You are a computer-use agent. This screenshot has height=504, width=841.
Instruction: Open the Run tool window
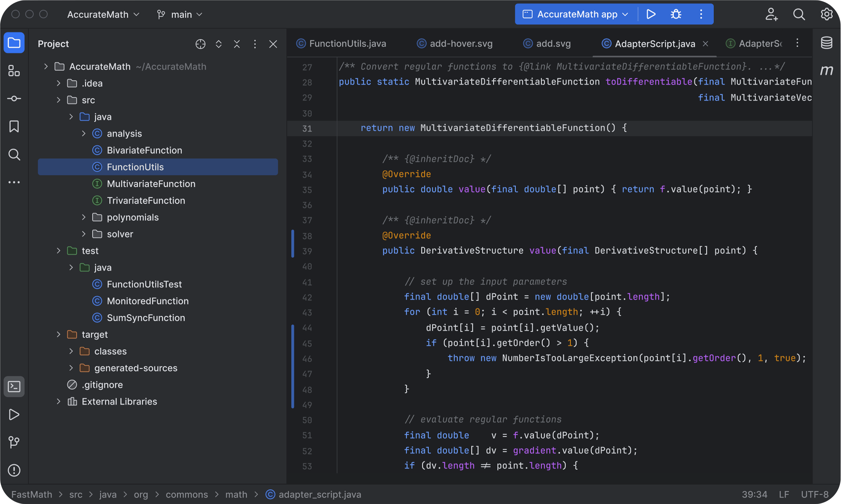pos(14,414)
